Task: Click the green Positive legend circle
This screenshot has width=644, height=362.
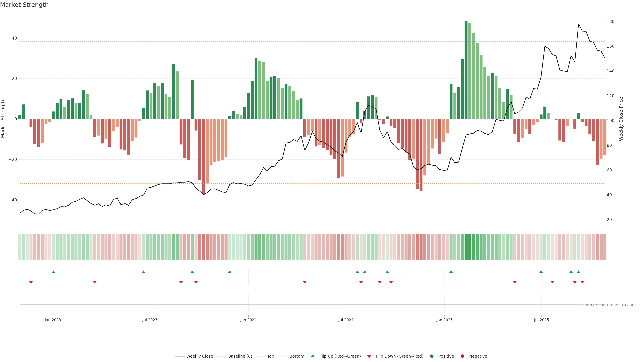Action: [x=432, y=356]
